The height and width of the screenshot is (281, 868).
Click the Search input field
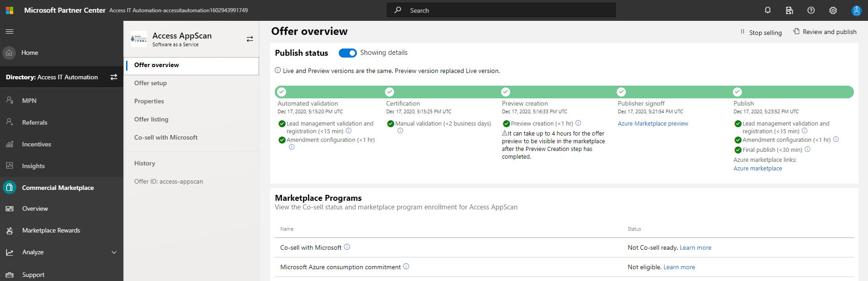pos(501,10)
